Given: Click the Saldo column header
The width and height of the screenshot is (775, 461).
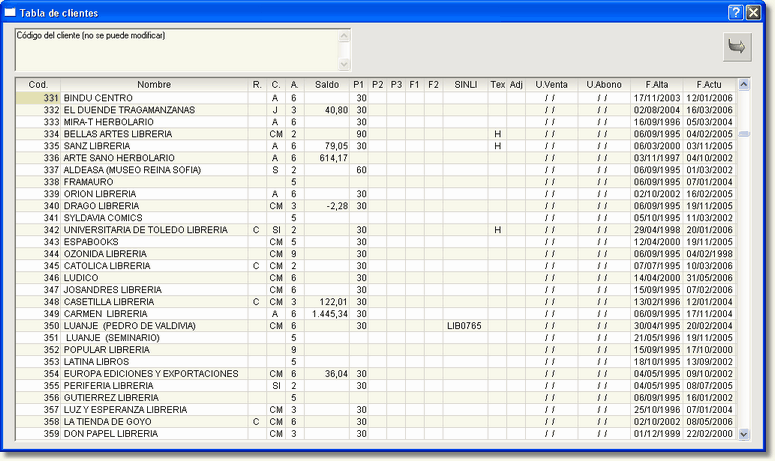Looking at the screenshot, I should tap(327, 85).
